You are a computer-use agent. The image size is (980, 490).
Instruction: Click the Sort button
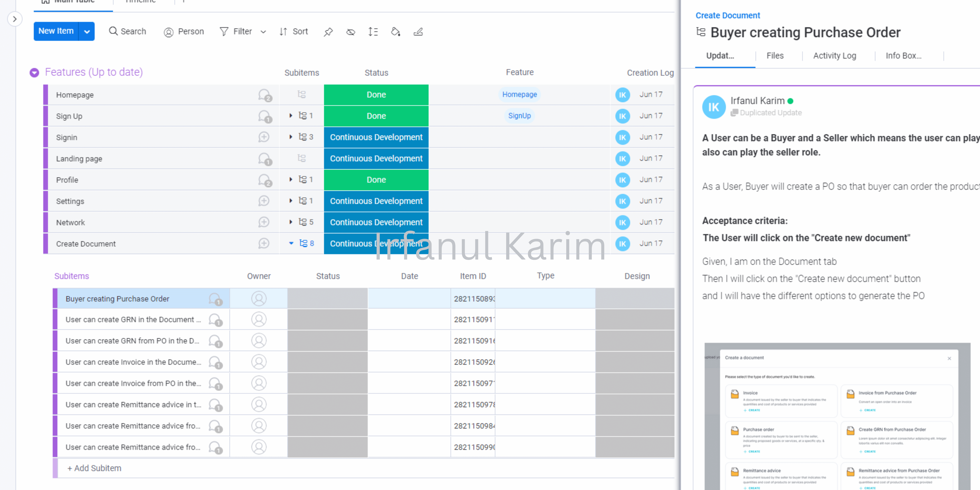pos(293,32)
